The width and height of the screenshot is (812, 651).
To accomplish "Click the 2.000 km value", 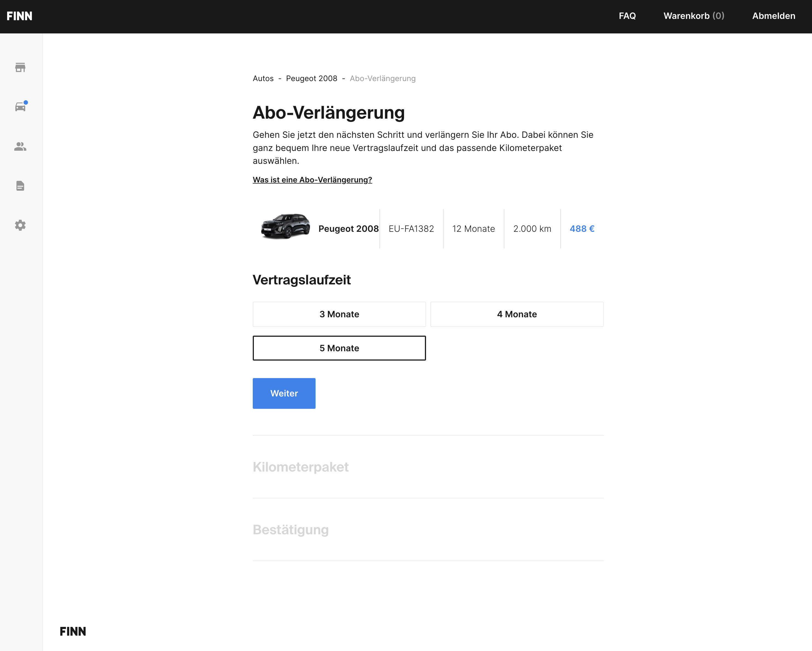I will click(532, 229).
